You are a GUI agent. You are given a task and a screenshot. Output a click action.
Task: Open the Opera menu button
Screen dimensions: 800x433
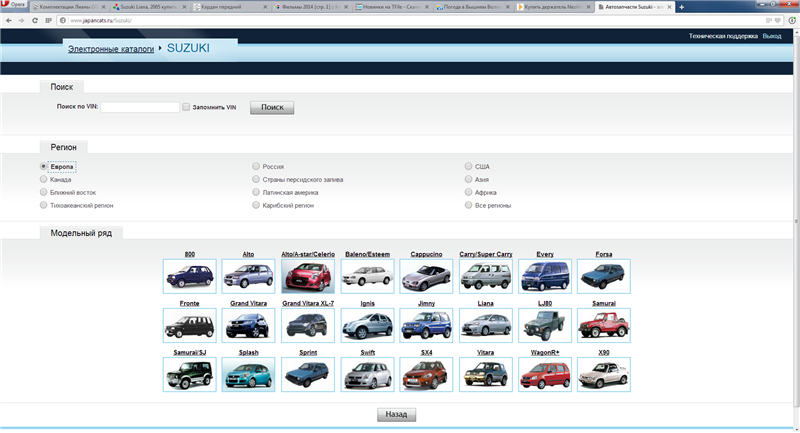coord(14,5)
